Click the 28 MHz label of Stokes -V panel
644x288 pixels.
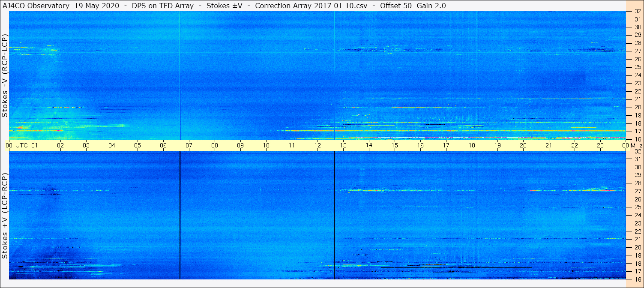(637, 43)
